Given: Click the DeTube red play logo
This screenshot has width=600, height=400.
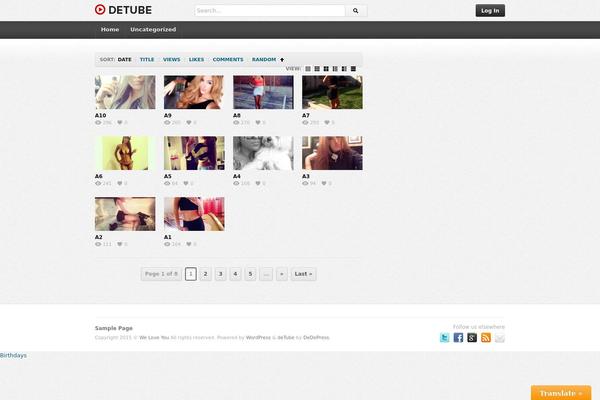Looking at the screenshot, I should [100, 10].
